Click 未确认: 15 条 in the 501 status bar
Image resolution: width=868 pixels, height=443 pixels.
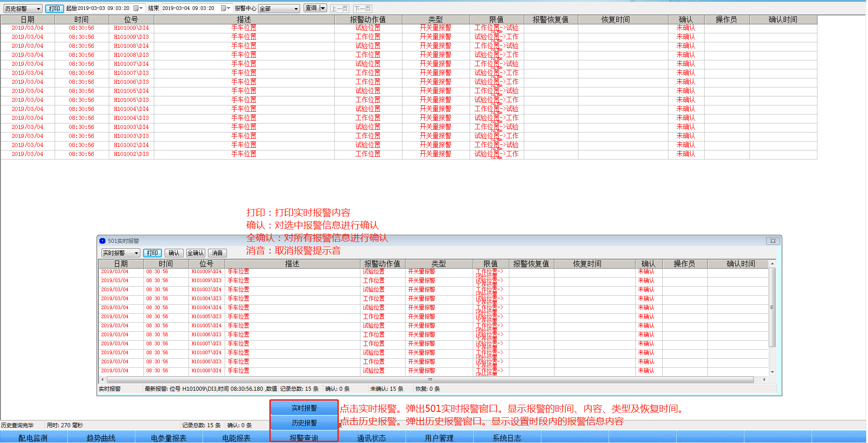pyautogui.click(x=387, y=389)
